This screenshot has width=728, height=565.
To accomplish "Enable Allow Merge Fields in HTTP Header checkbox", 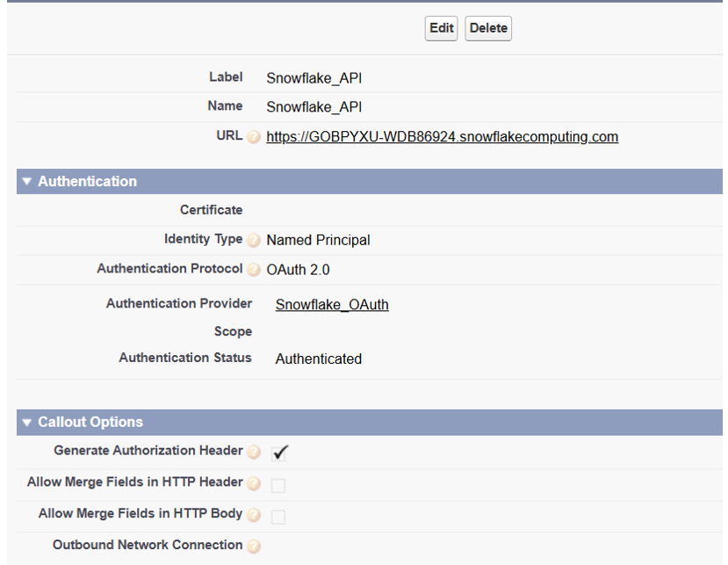I will [x=278, y=485].
